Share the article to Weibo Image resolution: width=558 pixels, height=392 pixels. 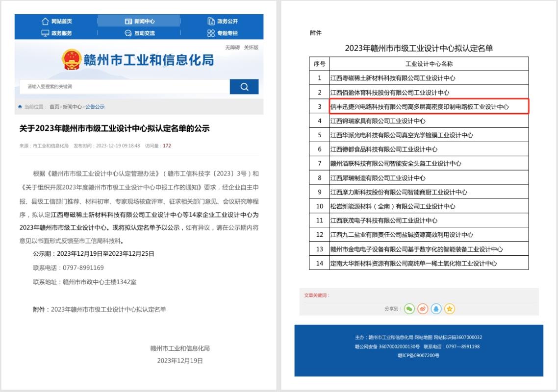pyautogui.click(x=423, y=309)
